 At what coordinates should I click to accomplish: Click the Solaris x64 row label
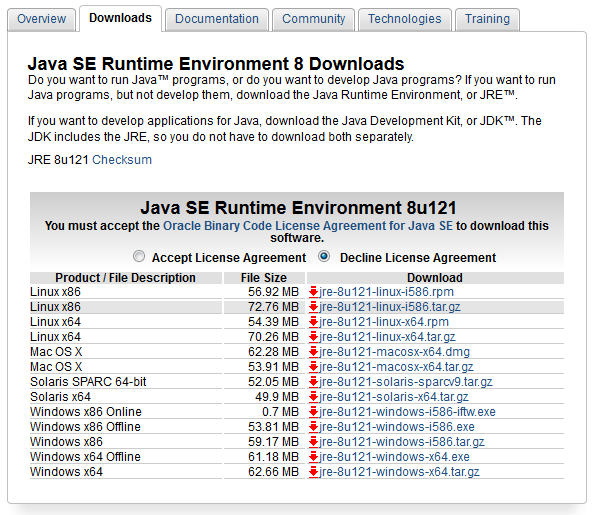pyautogui.click(x=61, y=397)
